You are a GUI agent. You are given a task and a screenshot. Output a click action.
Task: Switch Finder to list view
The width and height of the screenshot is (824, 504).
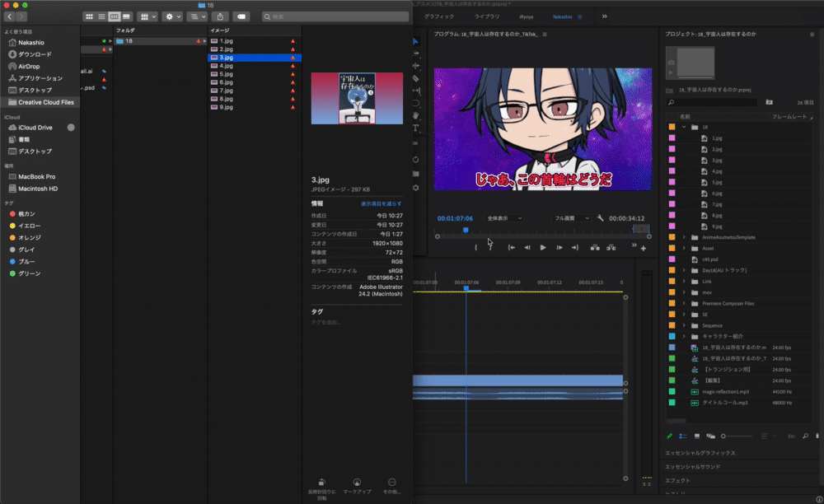(101, 16)
